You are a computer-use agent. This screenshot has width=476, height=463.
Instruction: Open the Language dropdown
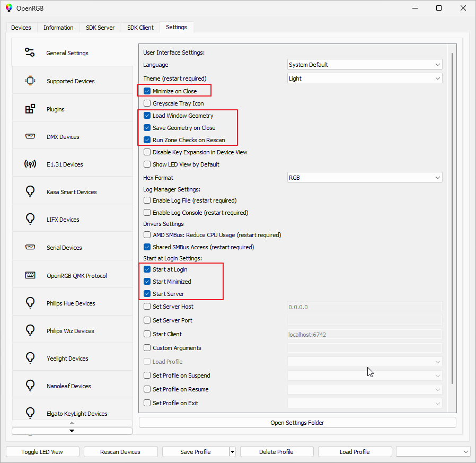point(365,64)
